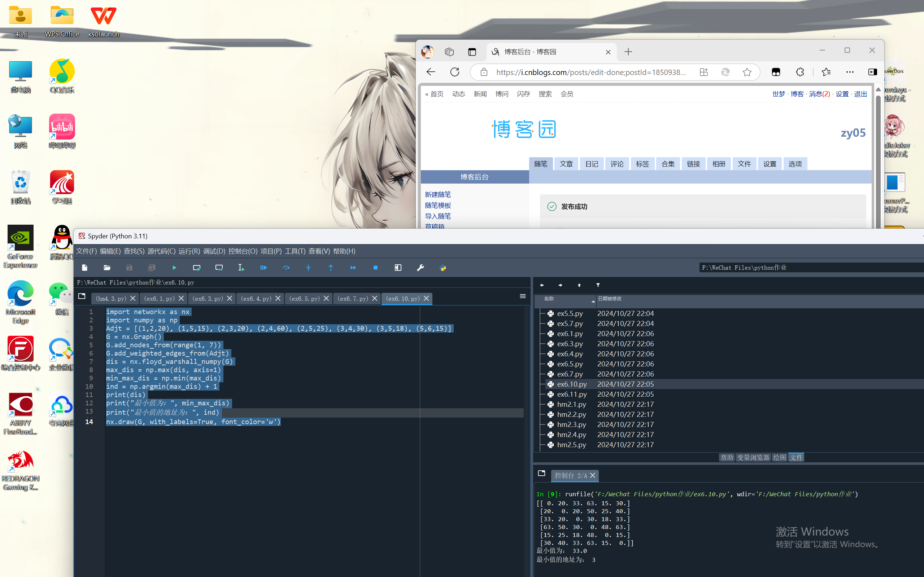The width and height of the screenshot is (924, 577).
Task: Open the editor browse tabs button
Action: click(x=82, y=296)
